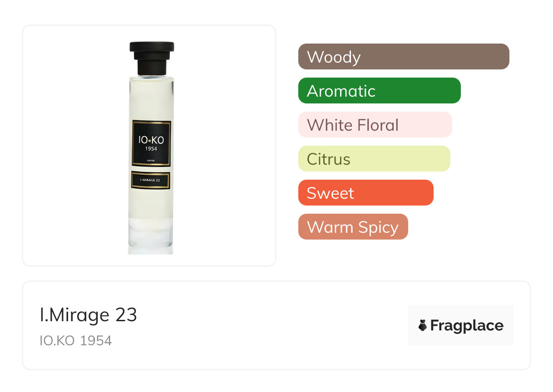The height and width of the screenshot is (392, 553).
Task: Select the orange Sweet accord bar
Action: (x=366, y=193)
